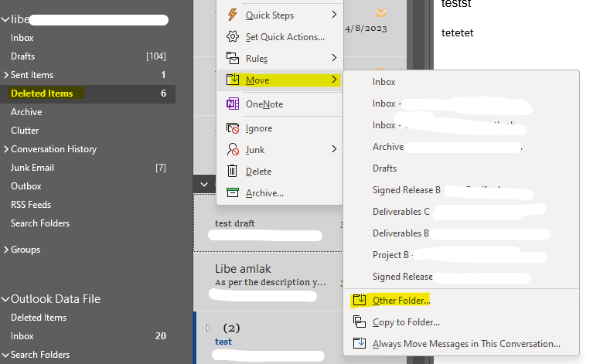The image size is (593, 364).
Task: Open the Junk submenu
Action: [280, 150]
